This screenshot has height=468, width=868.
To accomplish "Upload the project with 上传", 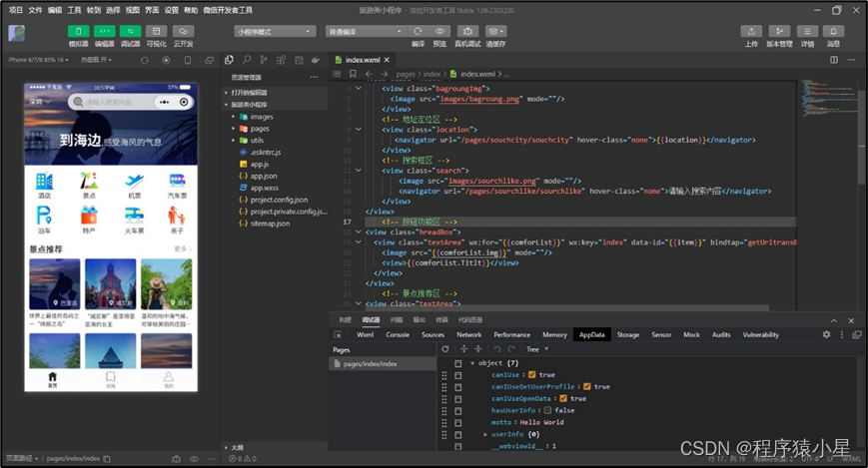I will [751, 32].
